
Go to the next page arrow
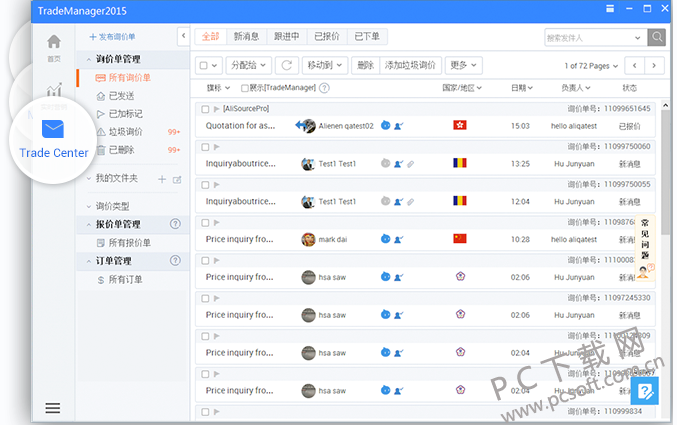pos(654,66)
